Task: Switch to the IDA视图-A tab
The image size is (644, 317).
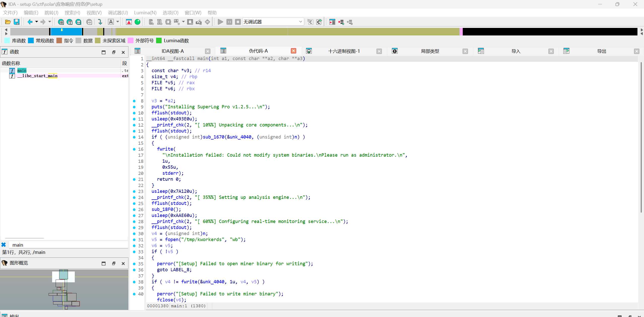Action: point(172,51)
